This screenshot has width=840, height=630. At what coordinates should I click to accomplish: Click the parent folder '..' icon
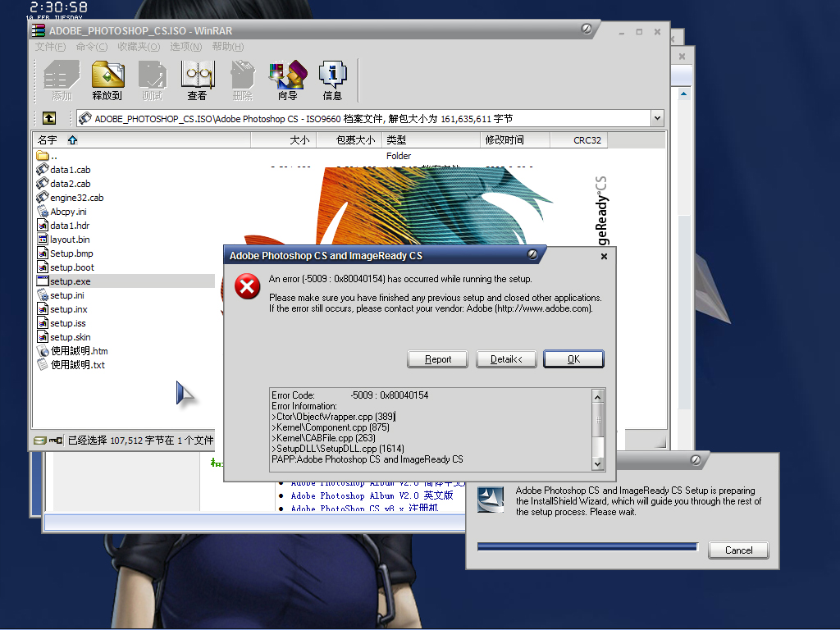point(43,155)
